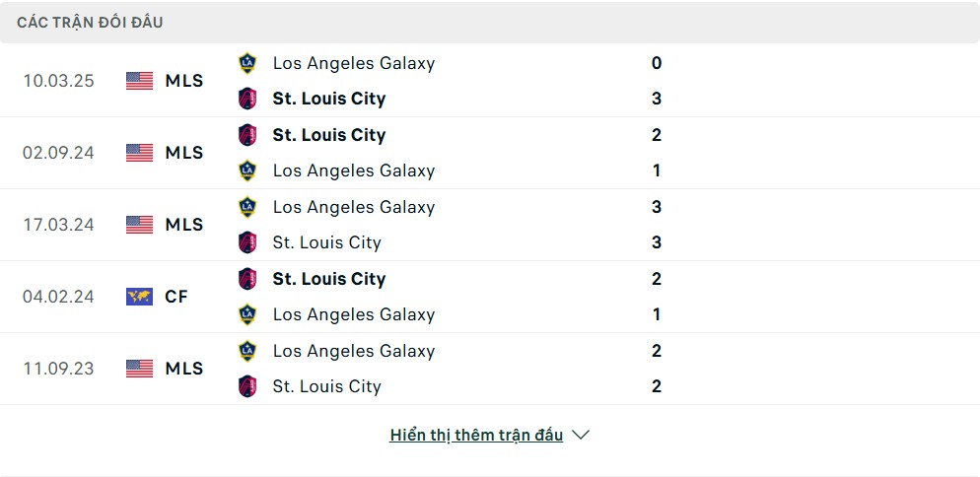Click LA Galaxy crest in 10.03.25 match
The width and height of the screenshot is (980, 477).
pos(247,63)
